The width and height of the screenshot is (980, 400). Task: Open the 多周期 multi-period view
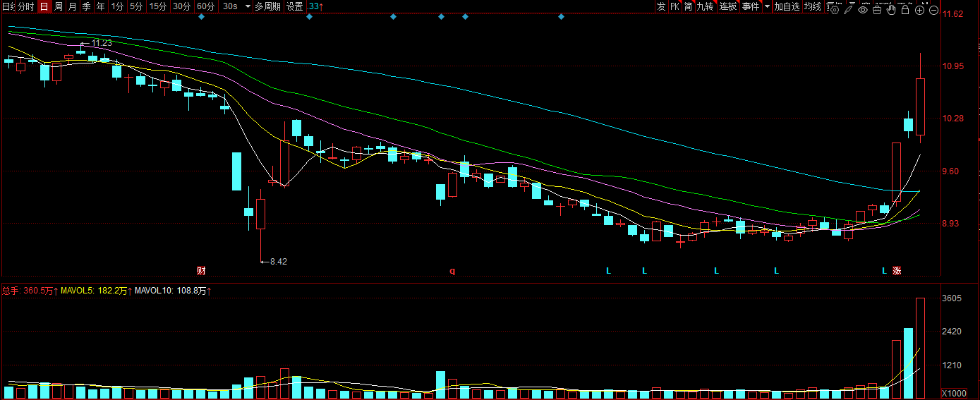267,6
